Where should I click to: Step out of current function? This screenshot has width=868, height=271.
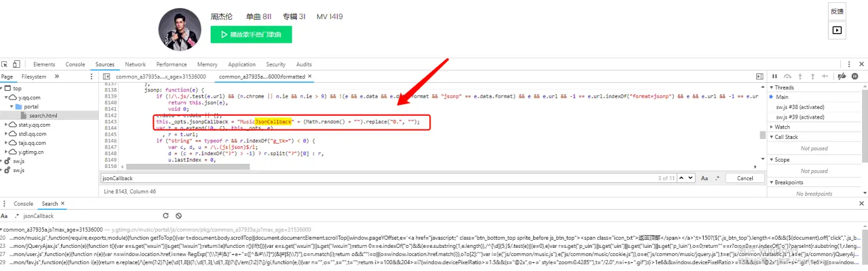click(x=814, y=76)
